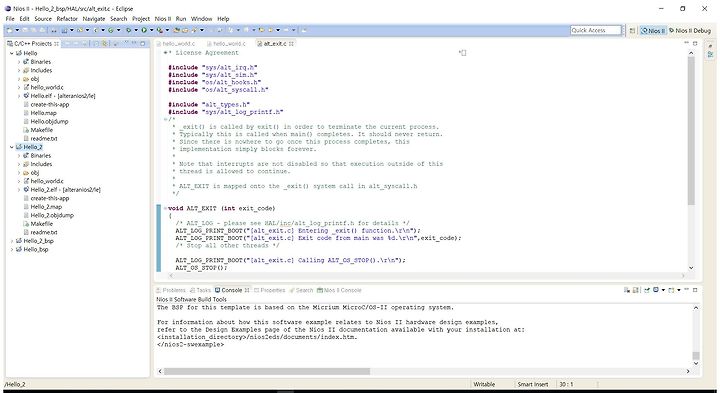
Task: Click the Scroll Lock console icon
Action: [x=636, y=290]
